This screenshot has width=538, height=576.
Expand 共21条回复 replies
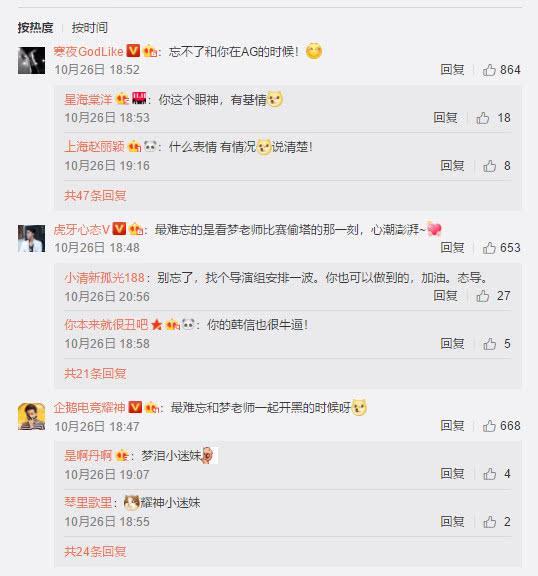coord(95,374)
